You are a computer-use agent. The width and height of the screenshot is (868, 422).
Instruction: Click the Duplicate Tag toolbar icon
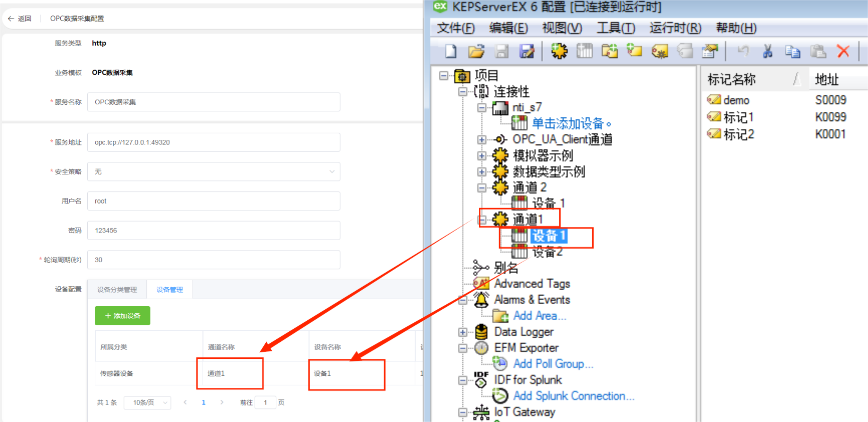click(x=684, y=51)
